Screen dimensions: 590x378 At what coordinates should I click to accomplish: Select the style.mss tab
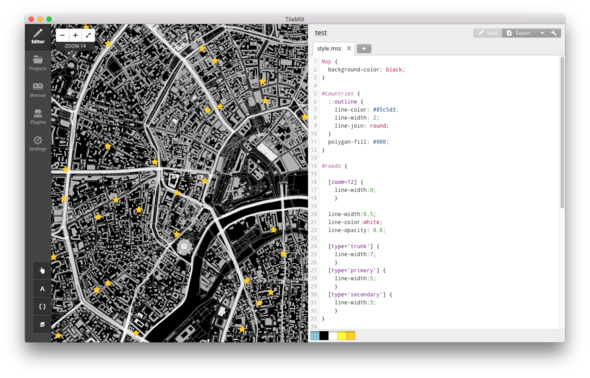[329, 49]
